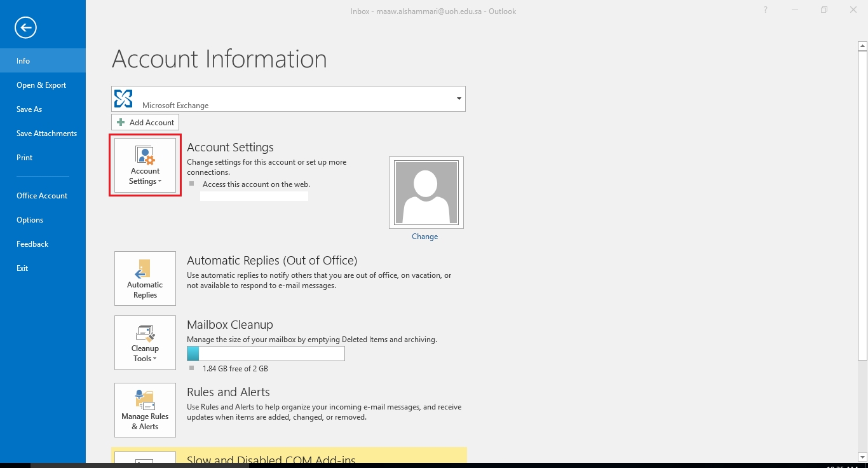The height and width of the screenshot is (468, 868).
Task: Click Access this account on the web
Action: pyautogui.click(x=256, y=184)
